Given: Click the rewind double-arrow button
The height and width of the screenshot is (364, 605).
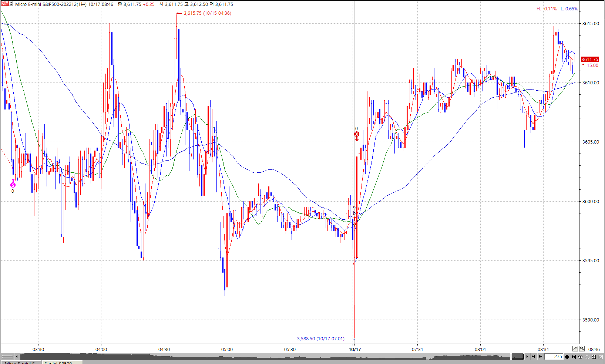Looking at the screenshot, I should coord(533,357).
